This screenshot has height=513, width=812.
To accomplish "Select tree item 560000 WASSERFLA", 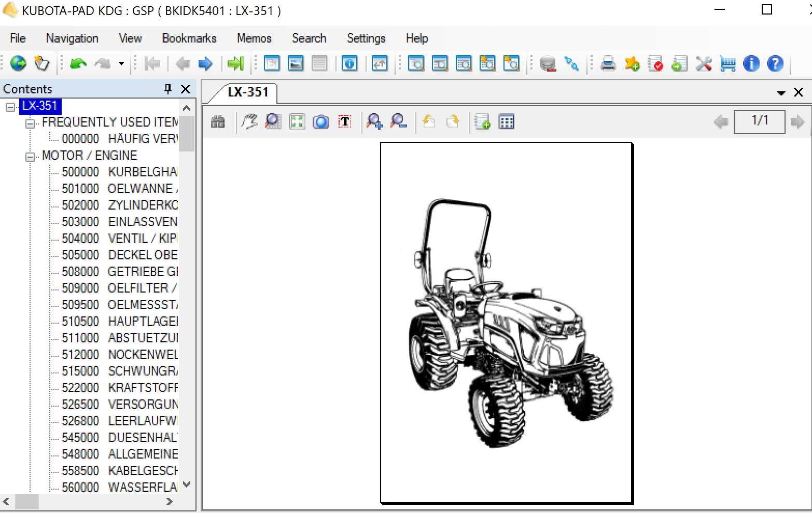I will point(119,487).
